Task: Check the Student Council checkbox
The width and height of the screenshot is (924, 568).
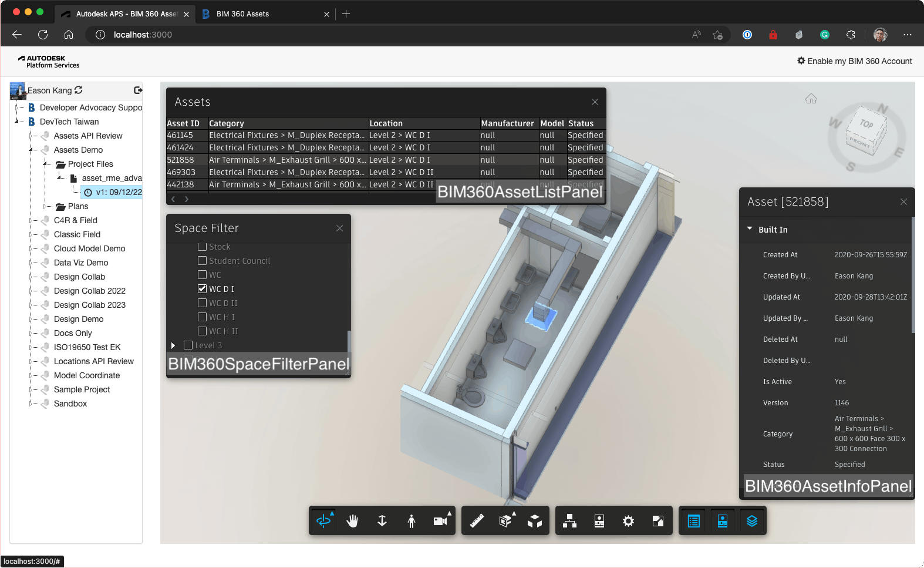Action: (203, 260)
